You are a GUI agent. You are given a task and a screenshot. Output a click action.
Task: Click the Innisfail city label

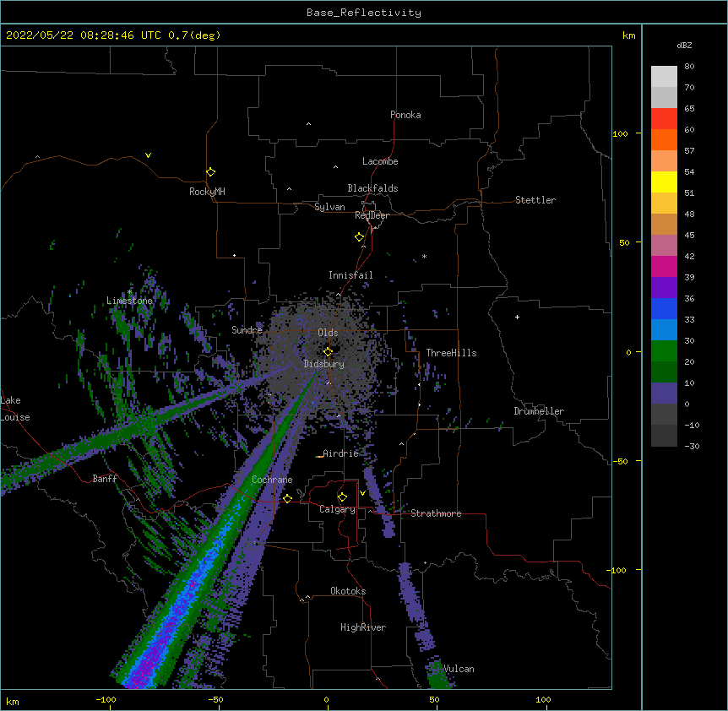coord(350,275)
